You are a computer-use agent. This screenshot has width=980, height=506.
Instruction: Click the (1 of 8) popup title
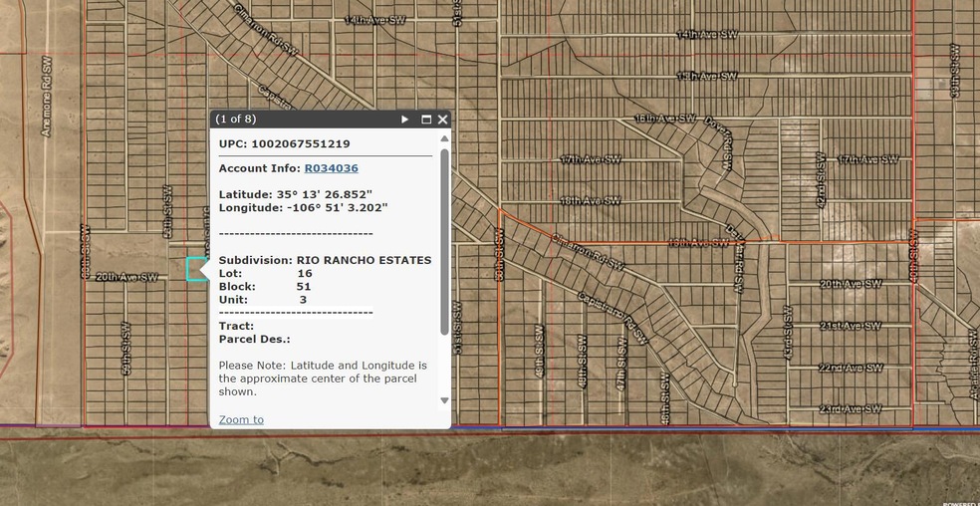(x=237, y=120)
